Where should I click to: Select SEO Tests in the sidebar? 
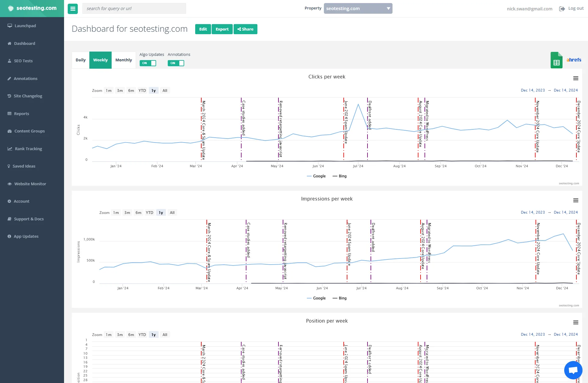[x=23, y=61]
